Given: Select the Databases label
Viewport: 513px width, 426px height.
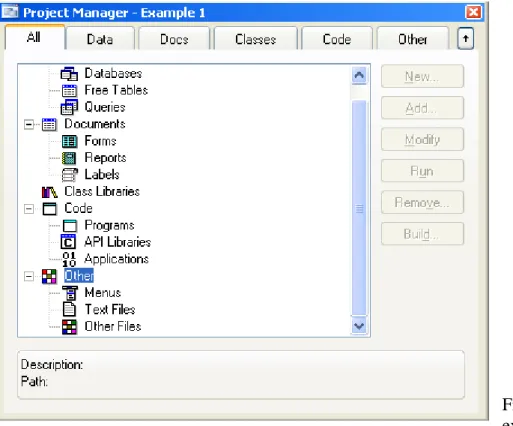Looking at the screenshot, I should click(x=113, y=73).
